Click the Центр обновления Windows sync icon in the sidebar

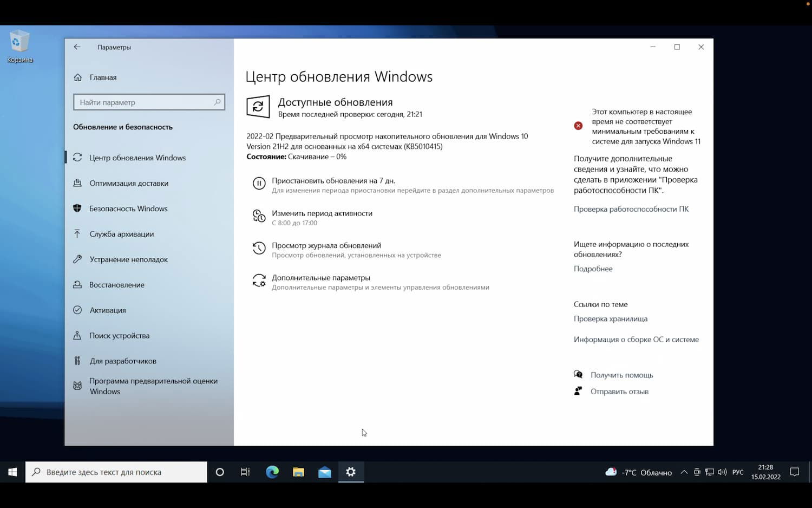[x=77, y=158]
